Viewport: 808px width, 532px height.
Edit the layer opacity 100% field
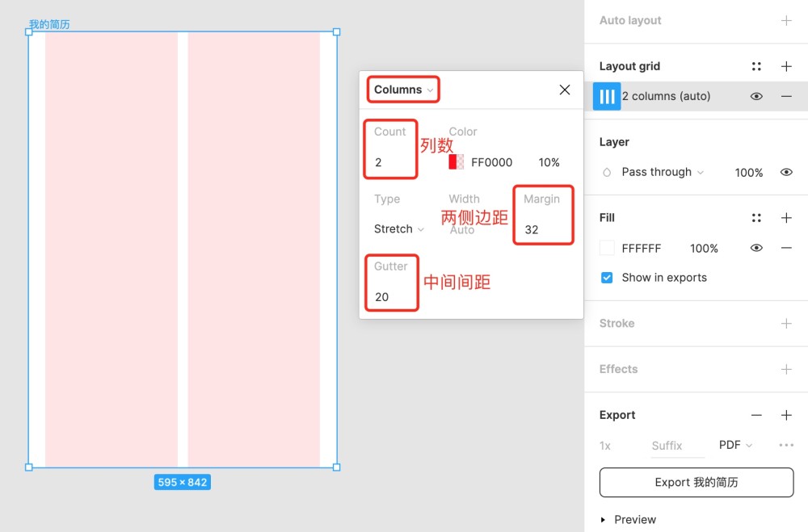click(x=749, y=173)
